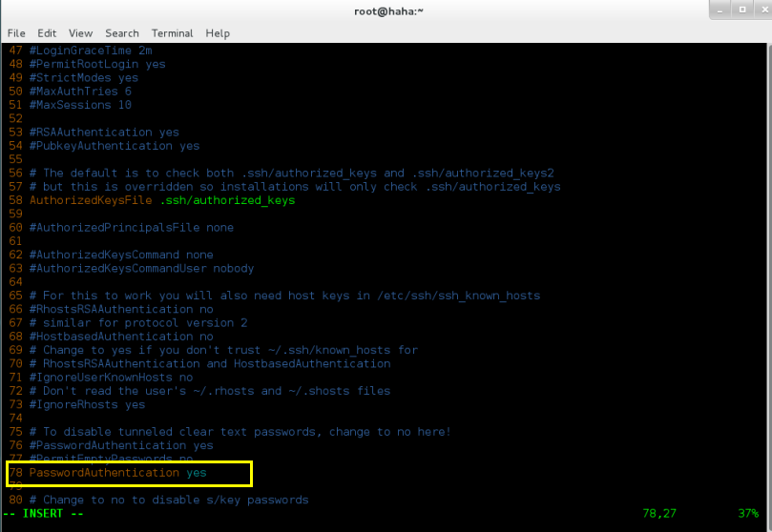Click the green '.ssh/authorized_keys' value on line 58
The height and width of the screenshot is (532, 772).
point(227,200)
